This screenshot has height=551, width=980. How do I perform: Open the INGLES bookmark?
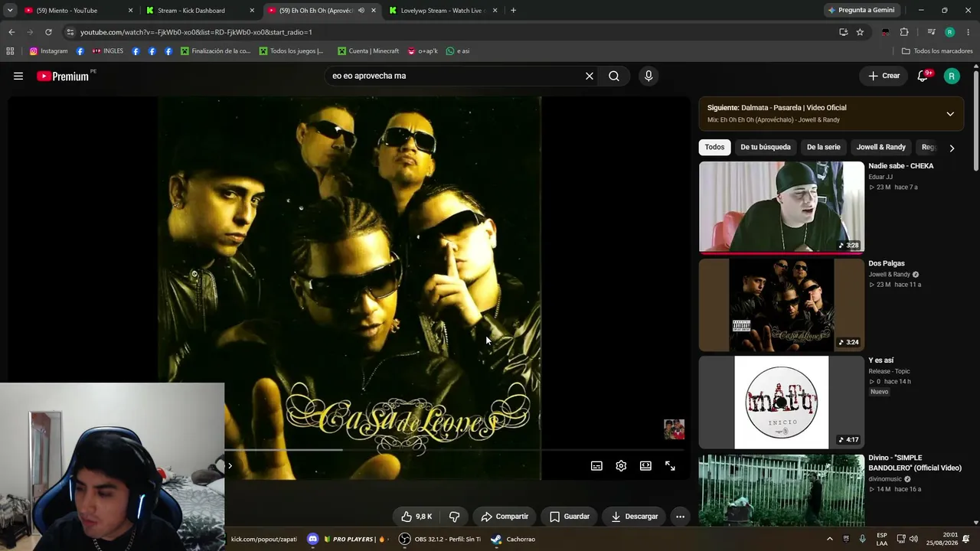(107, 51)
